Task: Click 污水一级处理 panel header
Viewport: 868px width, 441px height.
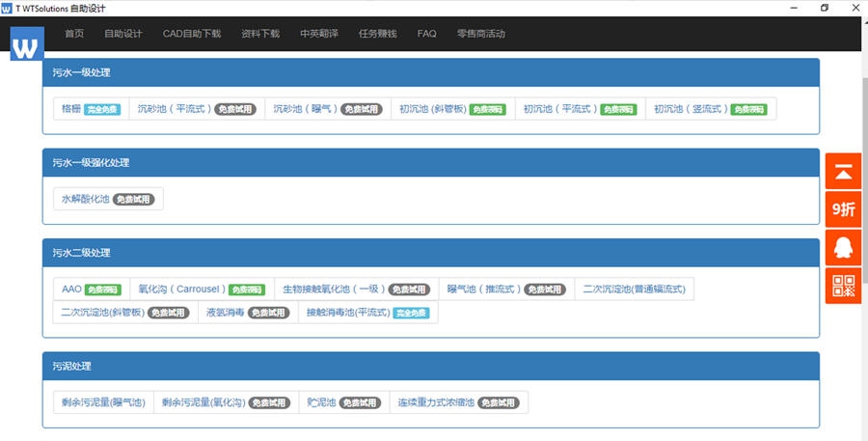Action: 431,72
